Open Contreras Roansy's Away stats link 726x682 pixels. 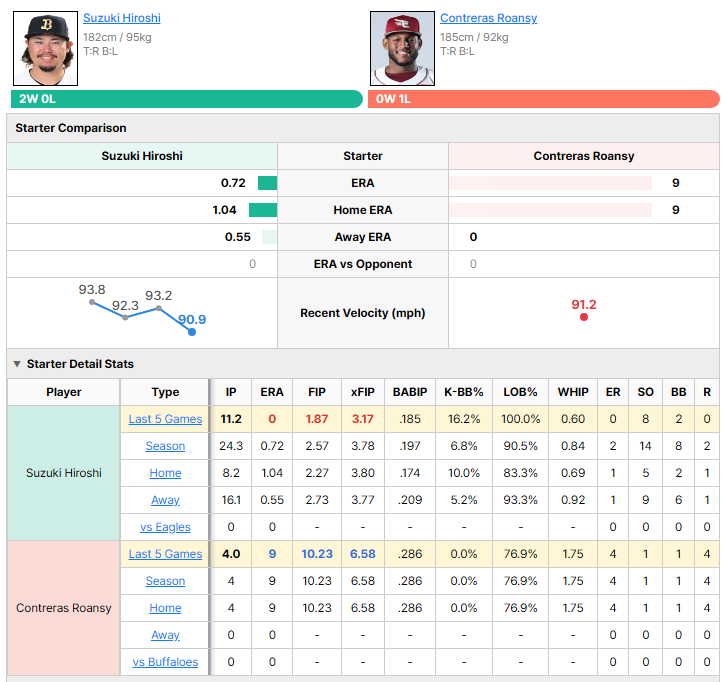165,635
